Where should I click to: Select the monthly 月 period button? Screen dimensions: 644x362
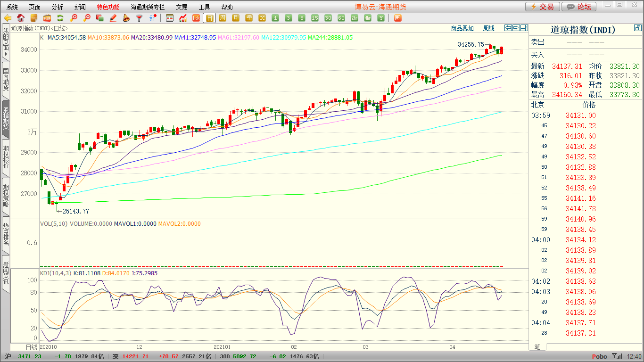(236, 18)
